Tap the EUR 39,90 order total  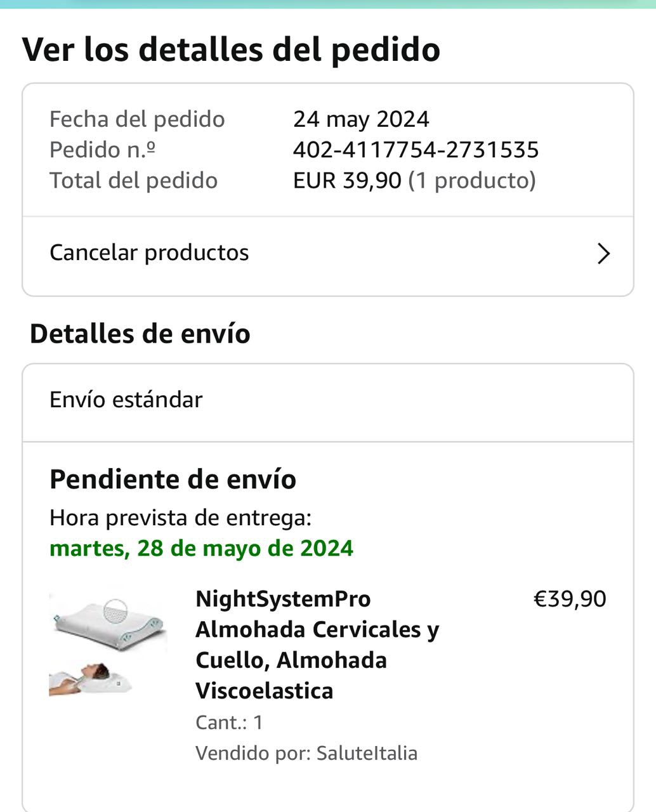pyautogui.click(x=347, y=181)
